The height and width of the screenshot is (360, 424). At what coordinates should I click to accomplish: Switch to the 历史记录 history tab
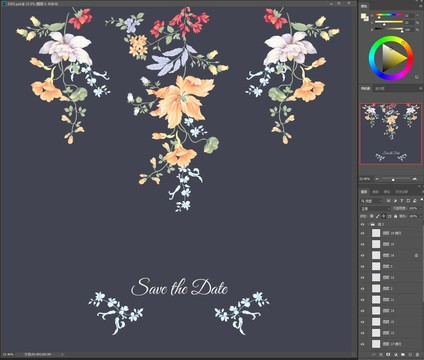tap(402, 192)
